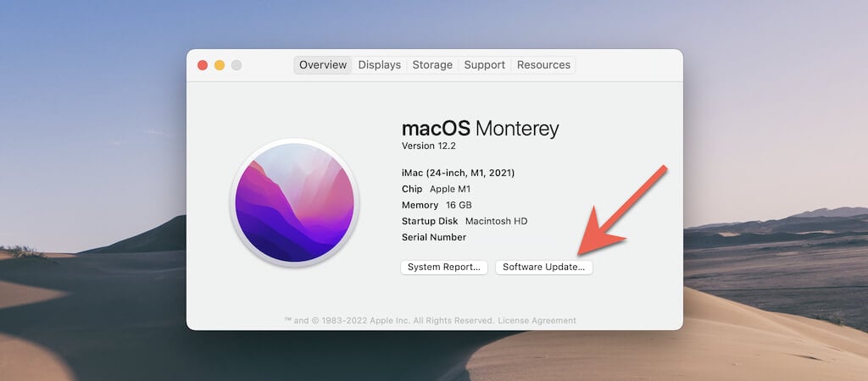Minimize the window with the yellow button
Viewport: 868px width, 381px height.
pyautogui.click(x=220, y=65)
